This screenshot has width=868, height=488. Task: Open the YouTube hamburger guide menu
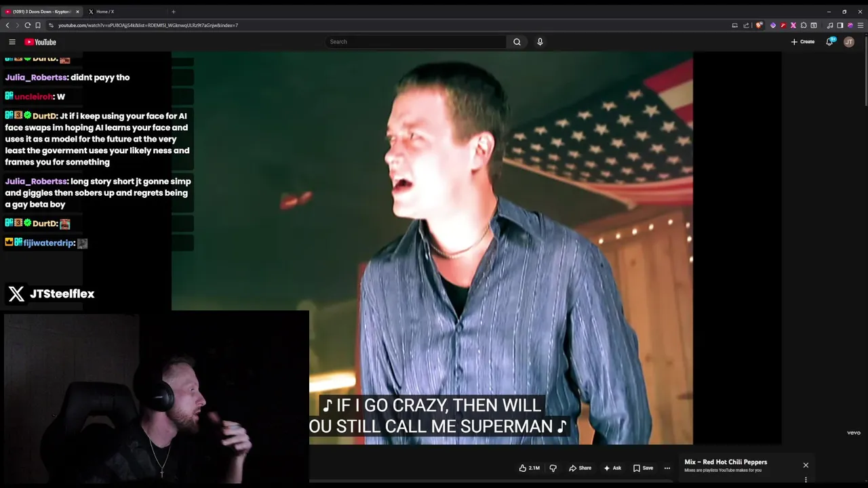pyautogui.click(x=12, y=42)
